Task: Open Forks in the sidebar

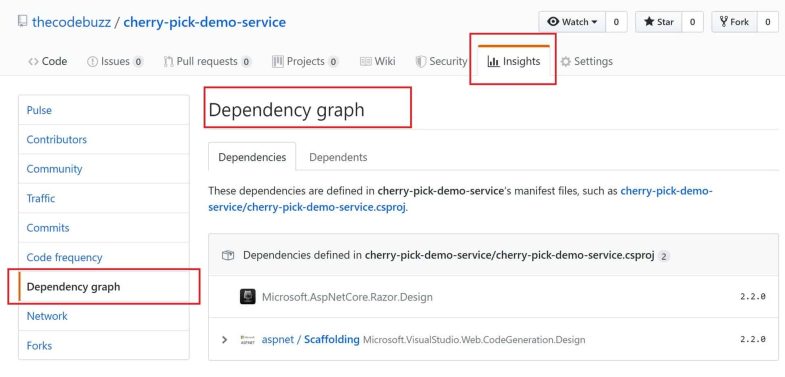Action: [x=104, y=345]
